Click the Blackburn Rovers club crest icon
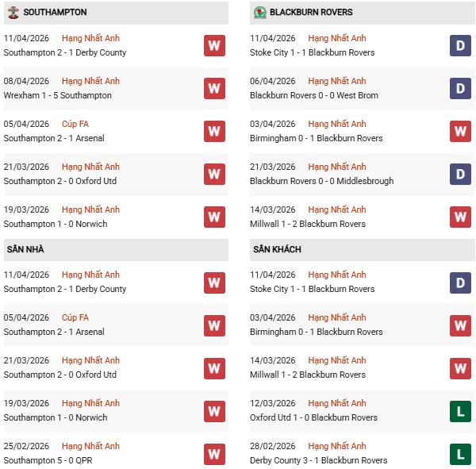 (259, 12)
